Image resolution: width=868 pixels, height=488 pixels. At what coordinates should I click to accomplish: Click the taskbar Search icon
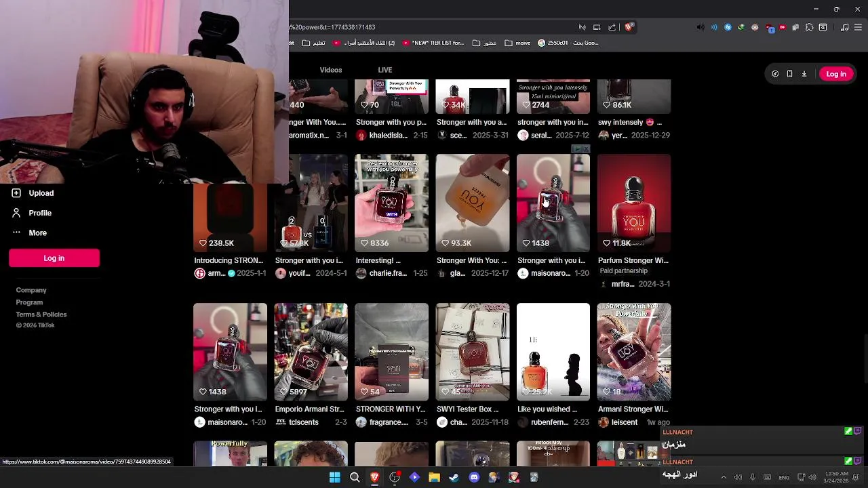tap(355, 478)
